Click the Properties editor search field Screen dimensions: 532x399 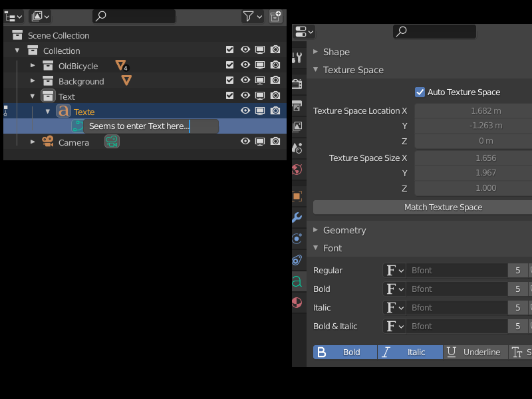tap(435, 31)
